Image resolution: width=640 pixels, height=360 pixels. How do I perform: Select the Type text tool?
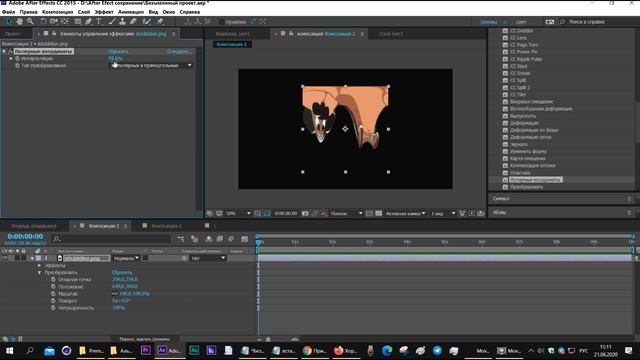[99, 21]
